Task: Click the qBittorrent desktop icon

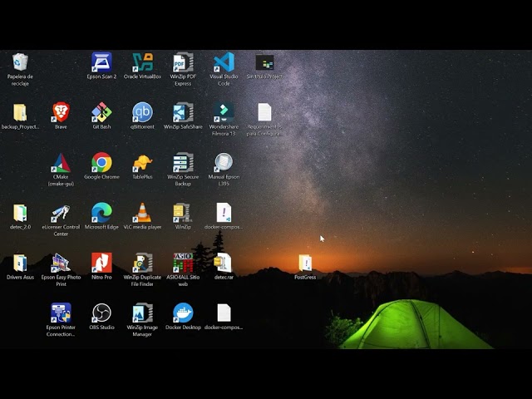Action: coord(142,112)
